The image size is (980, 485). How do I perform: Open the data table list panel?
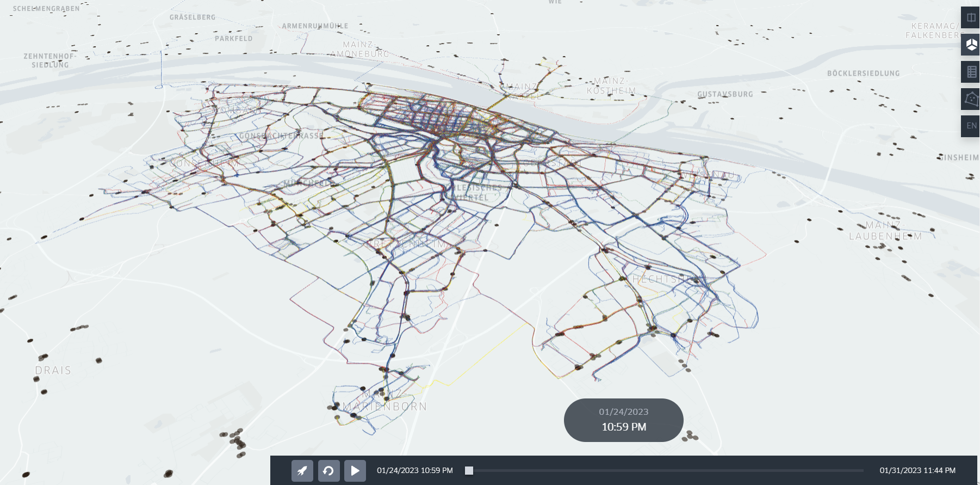pos(971,72)
